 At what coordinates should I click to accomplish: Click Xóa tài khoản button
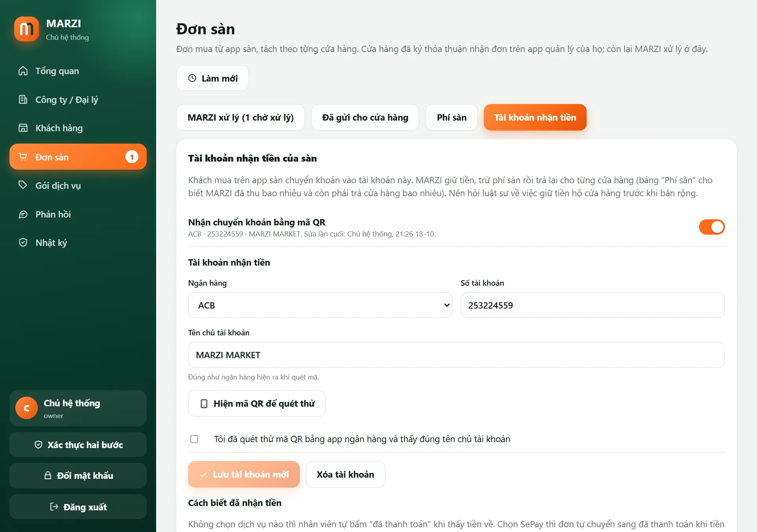coord(345,474)
